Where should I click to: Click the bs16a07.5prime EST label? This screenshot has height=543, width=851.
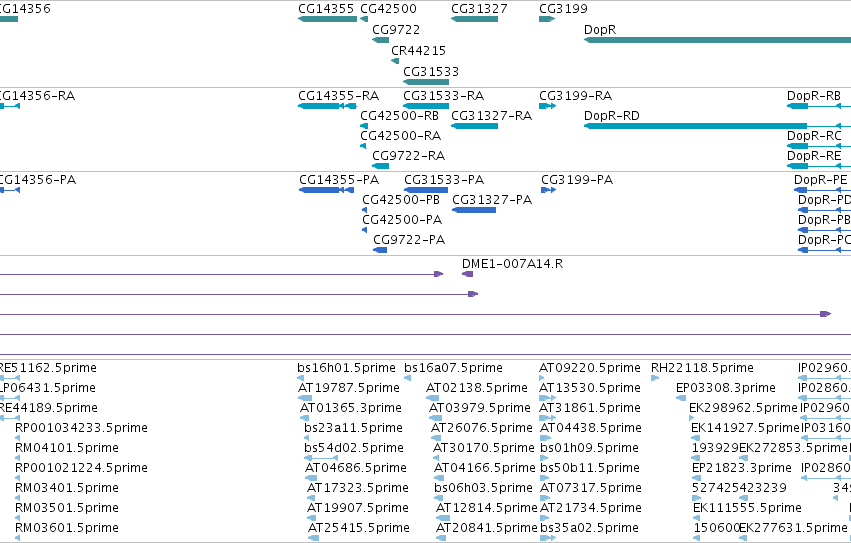coord(454,368)
